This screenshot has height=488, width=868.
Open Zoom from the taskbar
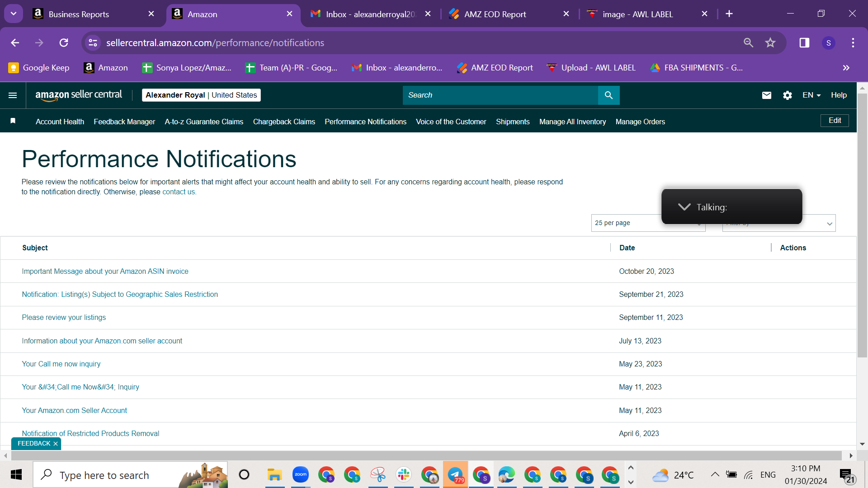(300, 474)
